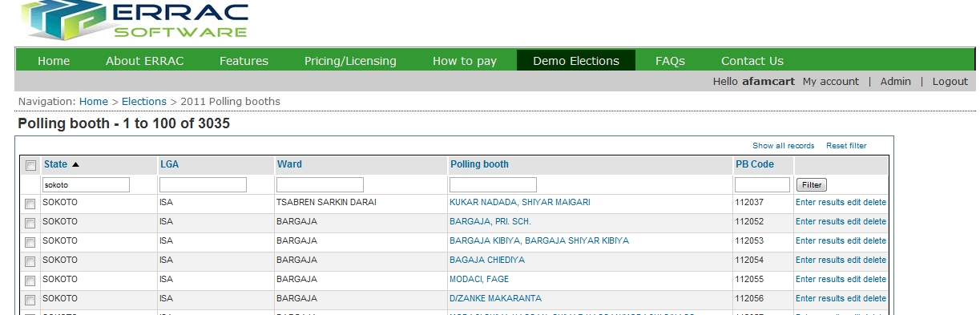Click the PB Code filter text box
Screen dimensions: 980x315
[x=762, y=185]
